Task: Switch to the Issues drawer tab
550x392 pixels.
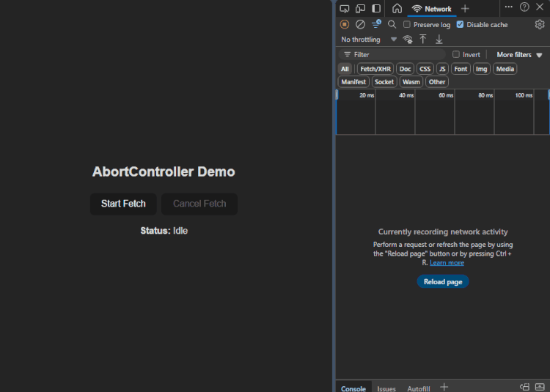Action: (386, 388)
